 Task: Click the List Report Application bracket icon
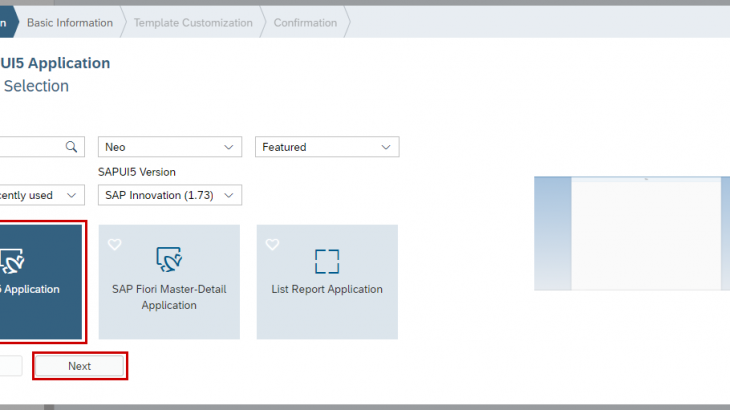[x=327, y=261]
